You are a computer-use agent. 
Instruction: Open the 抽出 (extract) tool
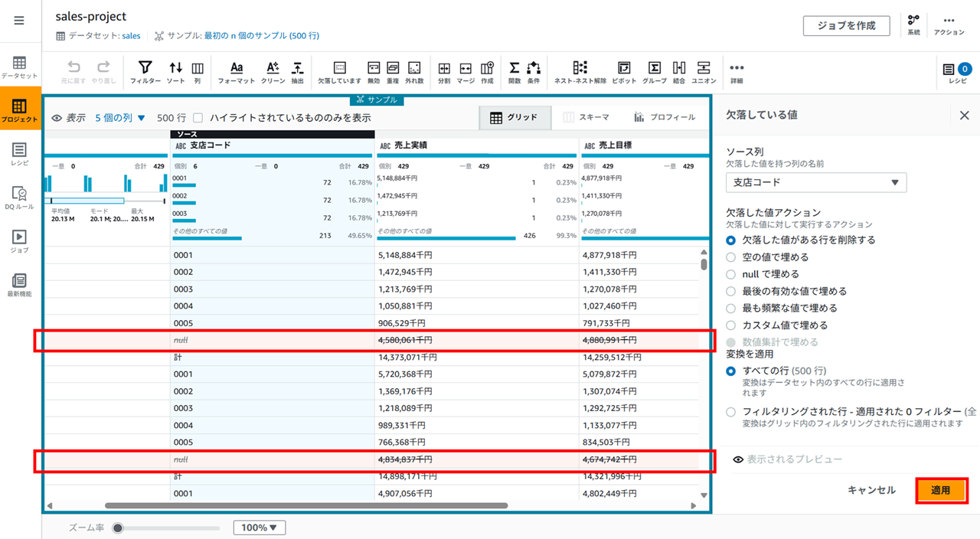click(x=298, y=72)
